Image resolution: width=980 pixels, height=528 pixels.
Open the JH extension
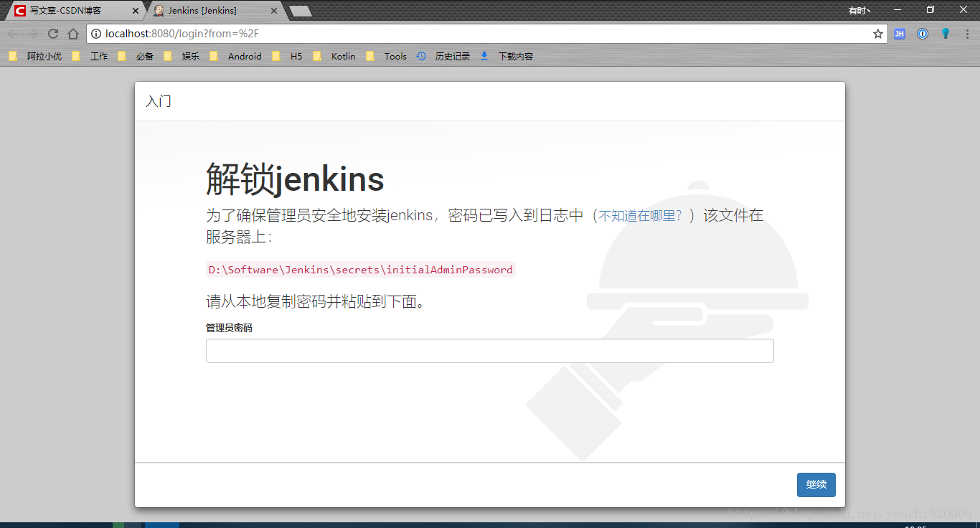tap(900, 33)
